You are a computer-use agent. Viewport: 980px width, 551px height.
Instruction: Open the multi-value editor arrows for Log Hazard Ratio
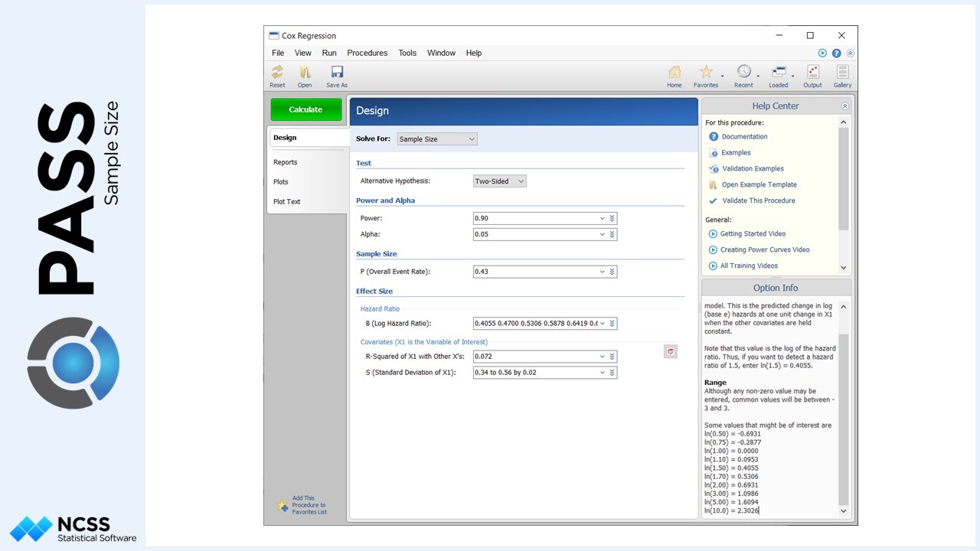pos(612,324)
